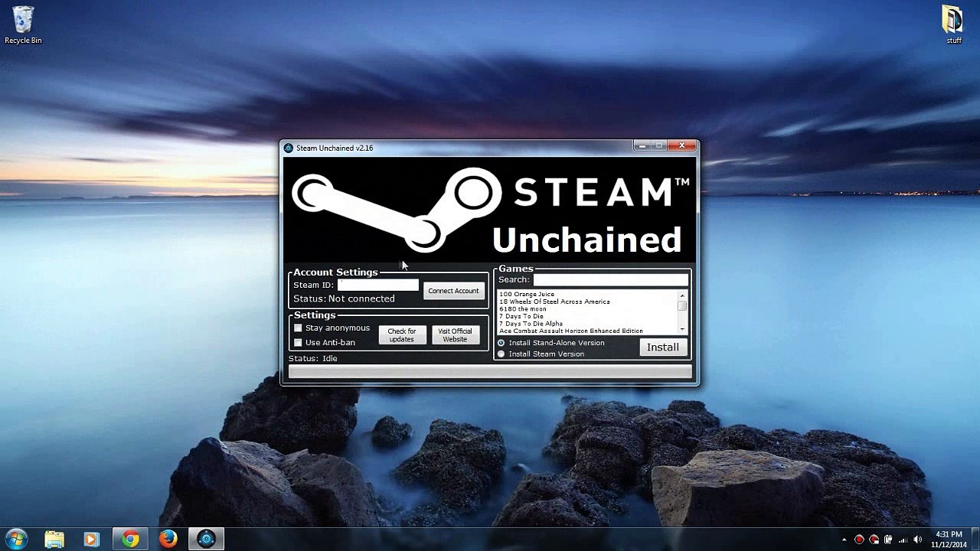
Task: Launch Firefox from the taskbar
Action: coord(168,540)
